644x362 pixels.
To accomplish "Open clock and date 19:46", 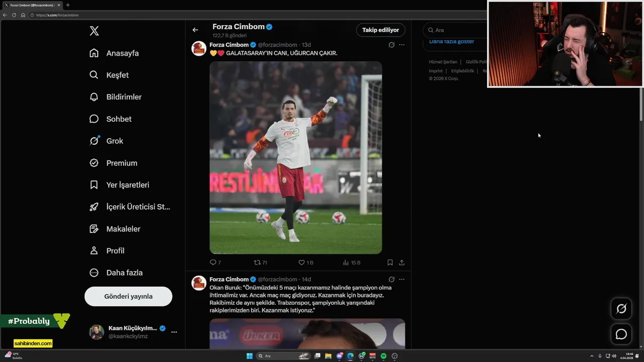I will point(627,356).
